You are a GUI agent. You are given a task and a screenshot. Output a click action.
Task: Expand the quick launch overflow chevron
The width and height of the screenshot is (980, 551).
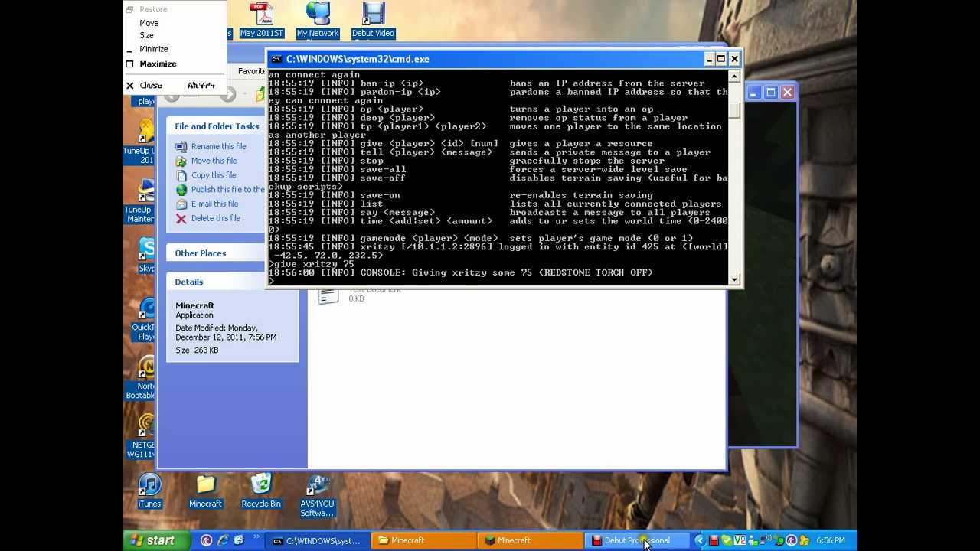coord(256,537)
